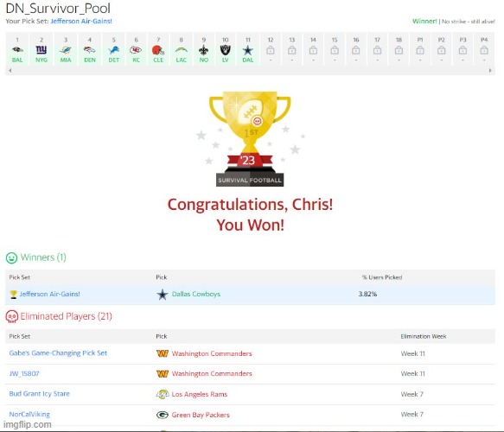Select the Kansas City Chiefs week 6 icon
The width and height of the screenshot is (504, 432).
tap(136, 50)
